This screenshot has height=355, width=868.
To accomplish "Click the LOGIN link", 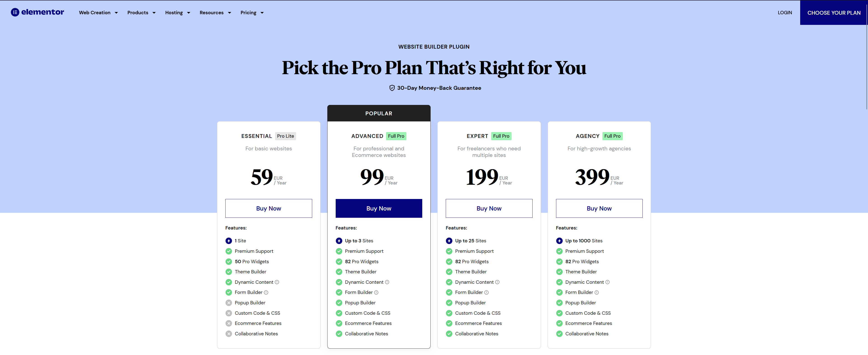I will click(785, 13).
